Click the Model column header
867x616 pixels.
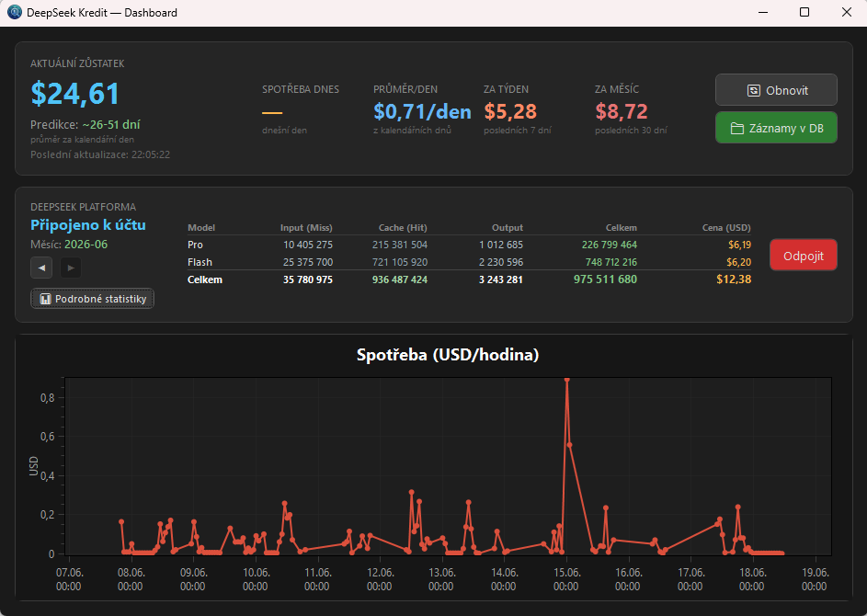[x=201, y=227]
